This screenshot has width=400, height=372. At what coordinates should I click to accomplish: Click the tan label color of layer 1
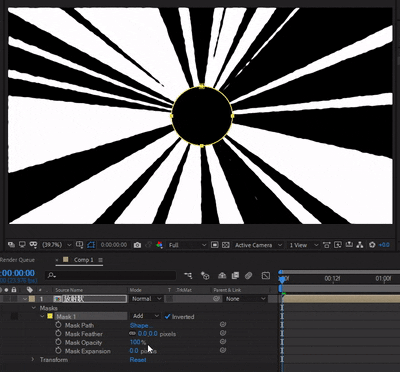[x=32, y=299]
